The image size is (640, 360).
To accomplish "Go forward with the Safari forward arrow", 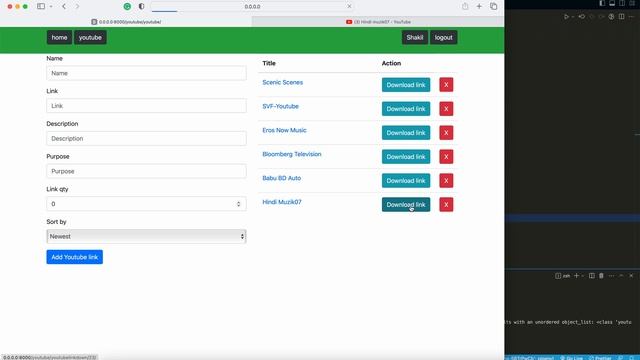I will (x=77, y=6).
